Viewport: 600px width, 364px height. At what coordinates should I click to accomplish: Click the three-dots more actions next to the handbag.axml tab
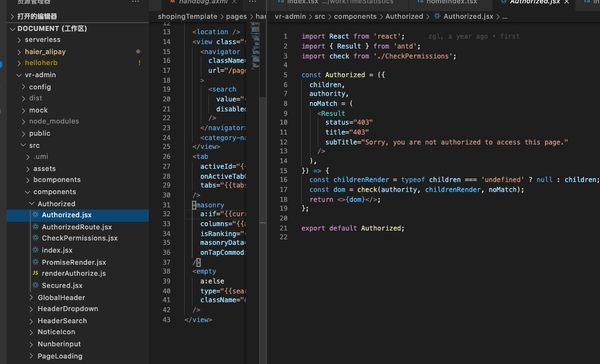[253, 2]
